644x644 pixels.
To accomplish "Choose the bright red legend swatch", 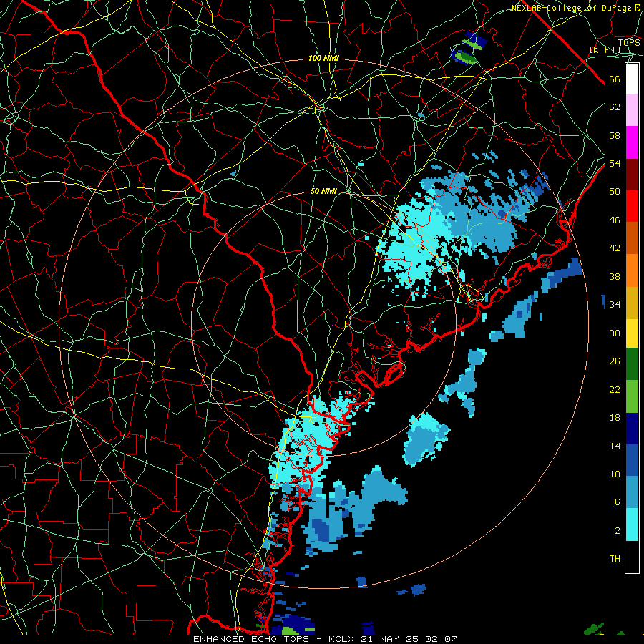I will (632, 206).
